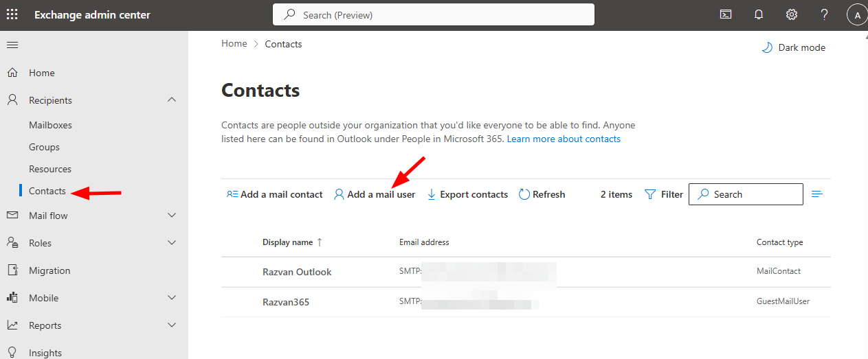Open the account avatar menu

pyautogui.click(x=857, y=14)
